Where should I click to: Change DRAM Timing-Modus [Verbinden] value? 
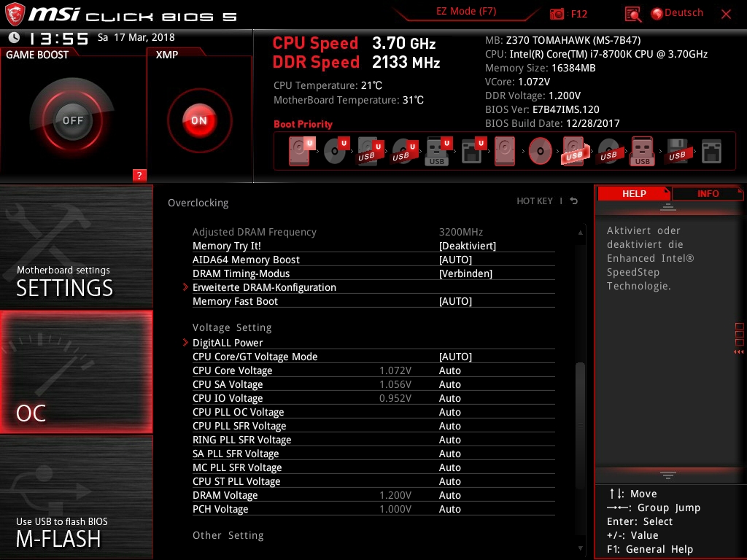coord(465,273)
